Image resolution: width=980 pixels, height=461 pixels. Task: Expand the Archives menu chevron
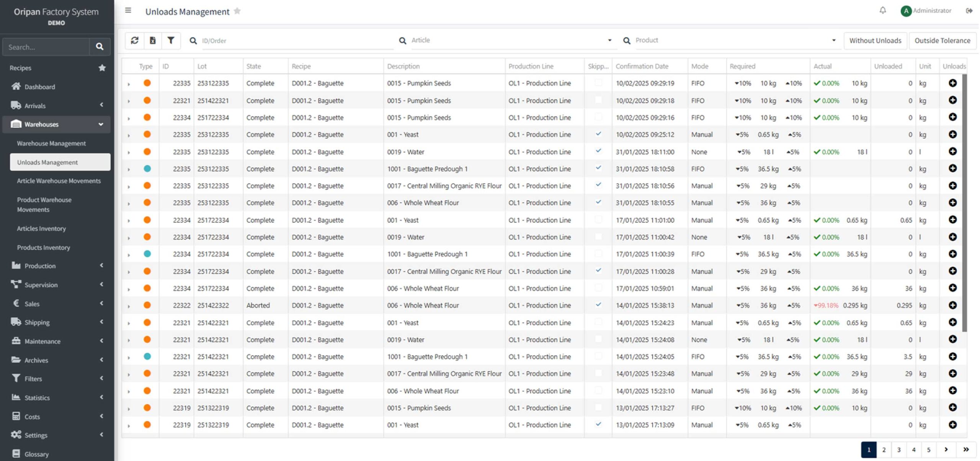point(101,360)
